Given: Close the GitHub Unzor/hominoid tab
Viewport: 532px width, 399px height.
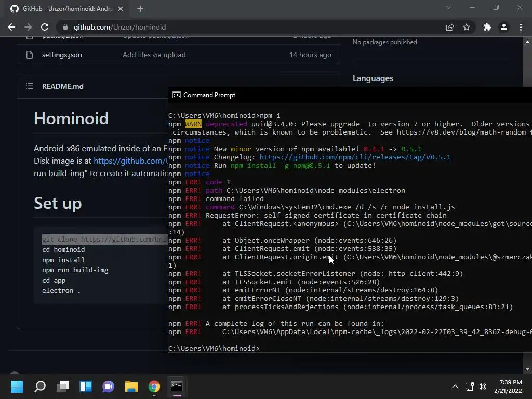Looking at the screenshot, I should [x=121, y=9].
